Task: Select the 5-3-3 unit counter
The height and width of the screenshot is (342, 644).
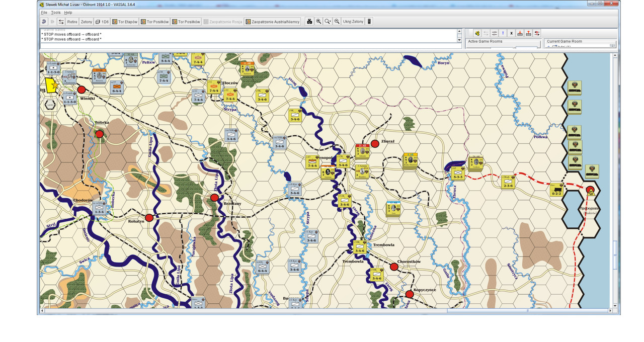Action: click(458, 174)
